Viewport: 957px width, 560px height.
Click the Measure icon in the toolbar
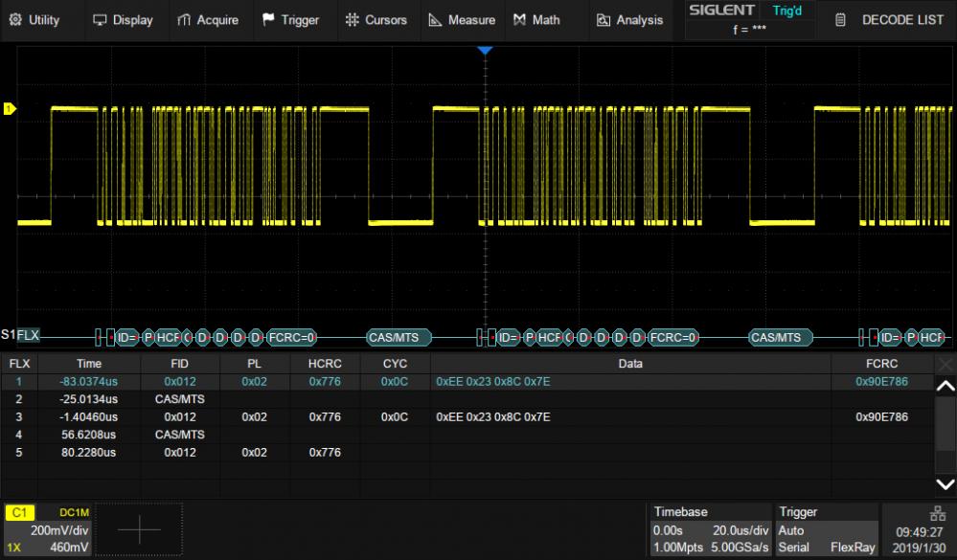pos(436,19)
